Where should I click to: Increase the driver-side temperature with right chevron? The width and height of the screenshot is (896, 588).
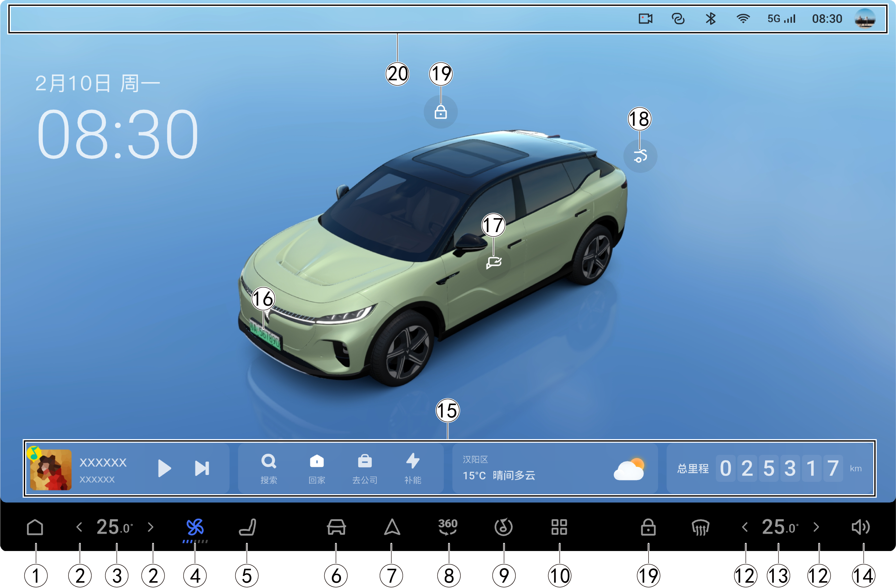[151, 527]
